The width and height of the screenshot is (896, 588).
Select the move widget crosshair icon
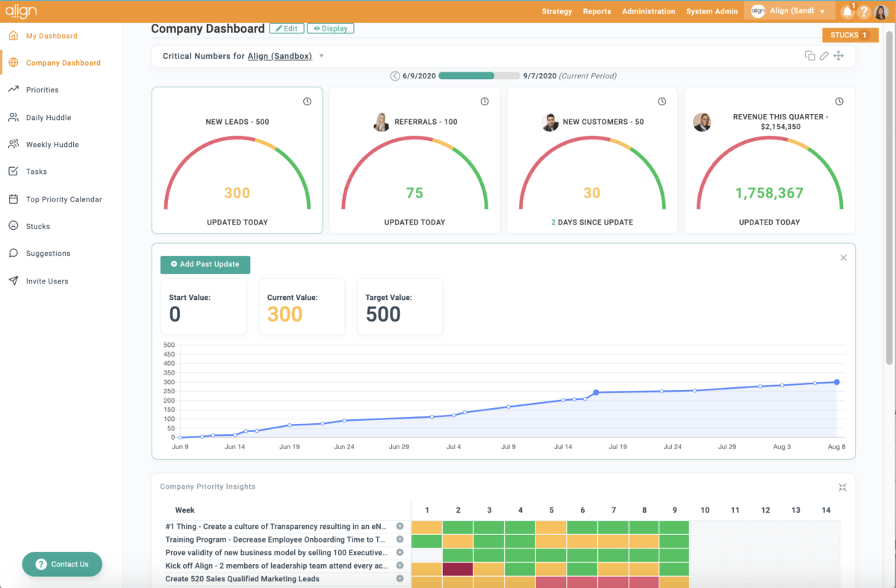(x=839, y=55)
